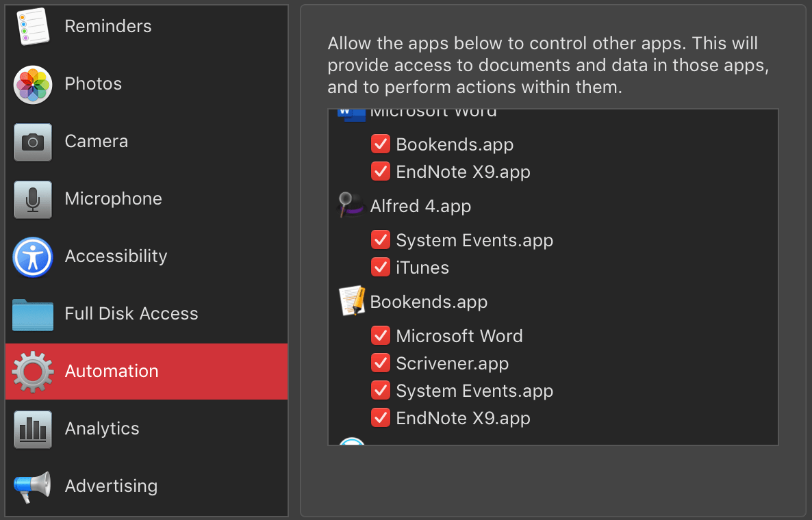Click the Accessibility figure icon
Screen dimensions: 812x520
[x=33, y=257]
